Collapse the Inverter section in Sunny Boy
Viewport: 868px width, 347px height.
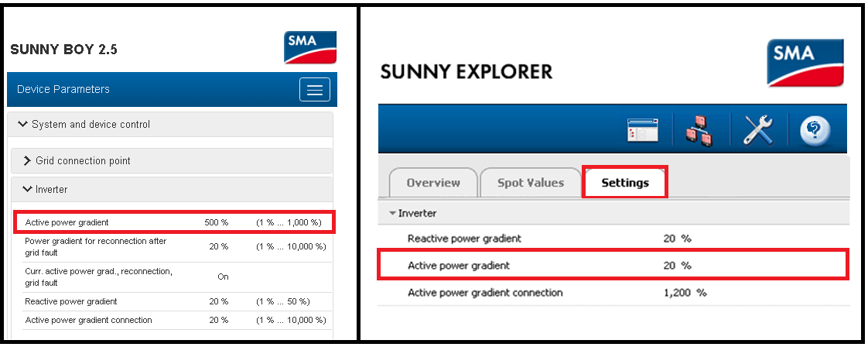pos(27,189)
